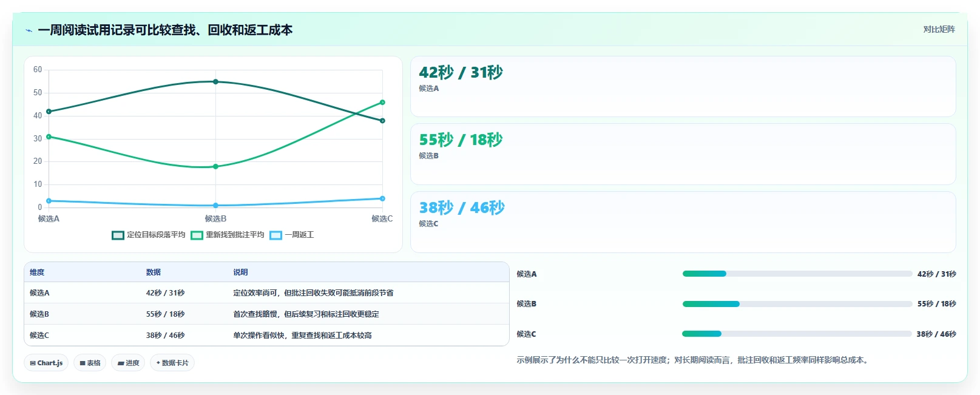Open the 42秒 / 31秒 data card
Screen dimensions: 980x395
pos(683,87)
